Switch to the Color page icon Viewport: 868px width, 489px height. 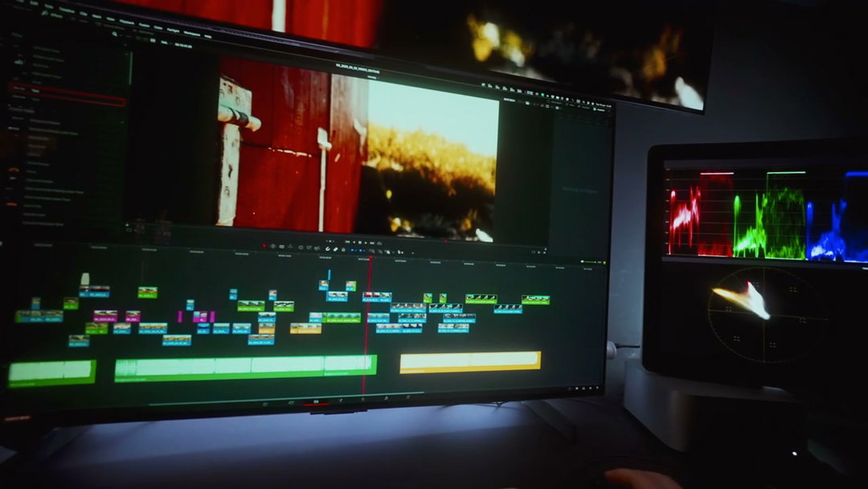pos(362,400)
